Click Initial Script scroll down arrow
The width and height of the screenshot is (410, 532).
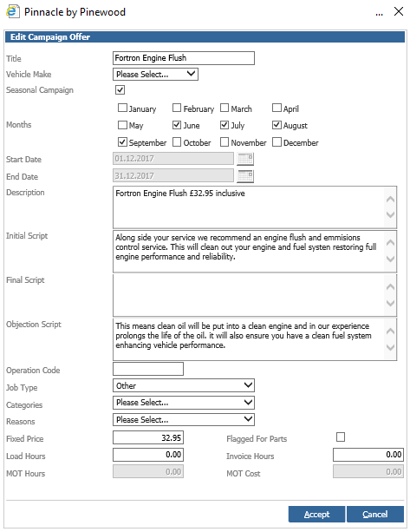(x=390, y=259)
